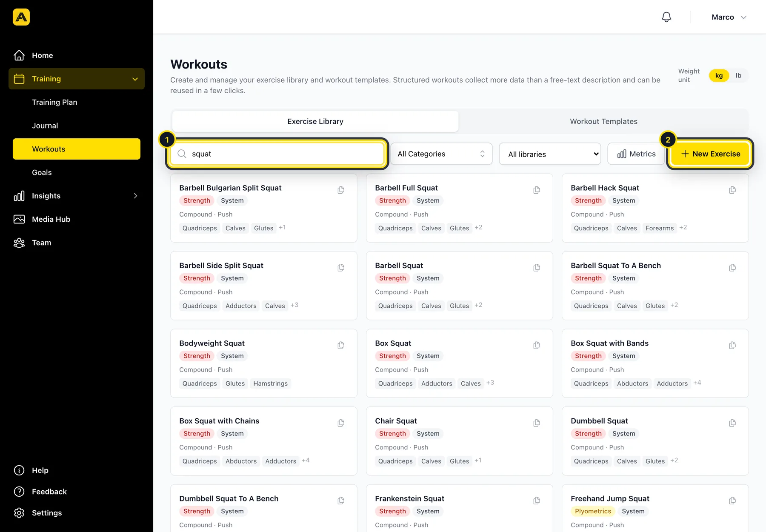The width and height of the screenshot is (766, 532).
Task: Switch to the Workout Templates tab
Action: pos(603,121)
